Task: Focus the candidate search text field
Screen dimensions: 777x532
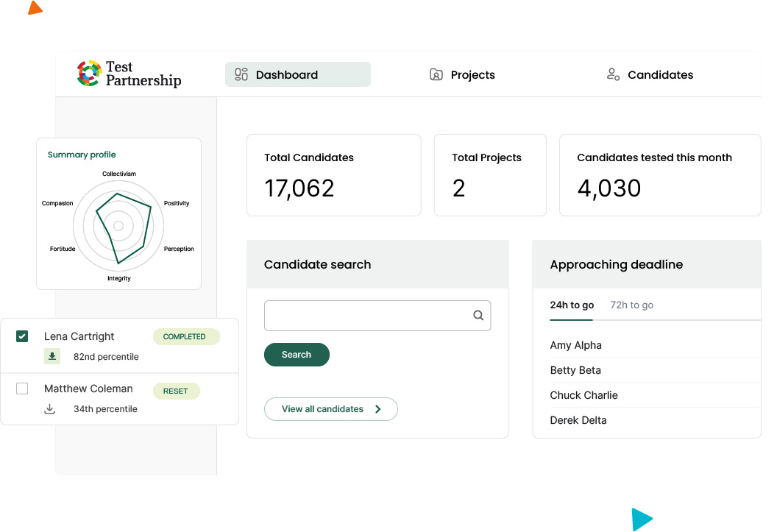Action: click(366, 316)
